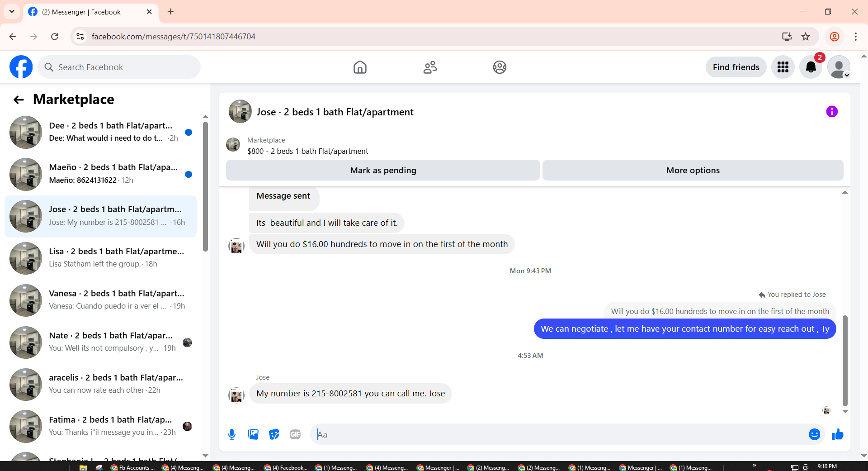The width and height of the screenshot is (868, 471).
Task: Click the browser back arrow
Action: [13, 37]
